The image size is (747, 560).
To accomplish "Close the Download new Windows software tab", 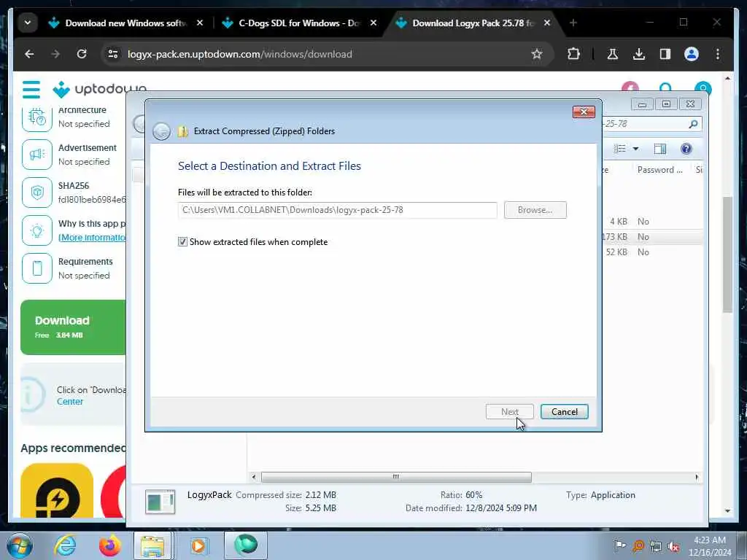I will 200,23.
